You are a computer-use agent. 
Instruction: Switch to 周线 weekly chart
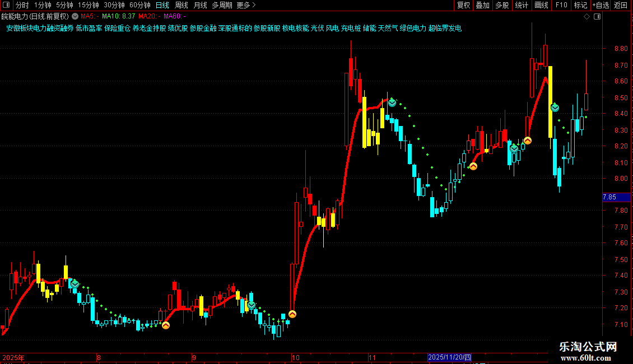pyautogui.click(x=181, y=5)
